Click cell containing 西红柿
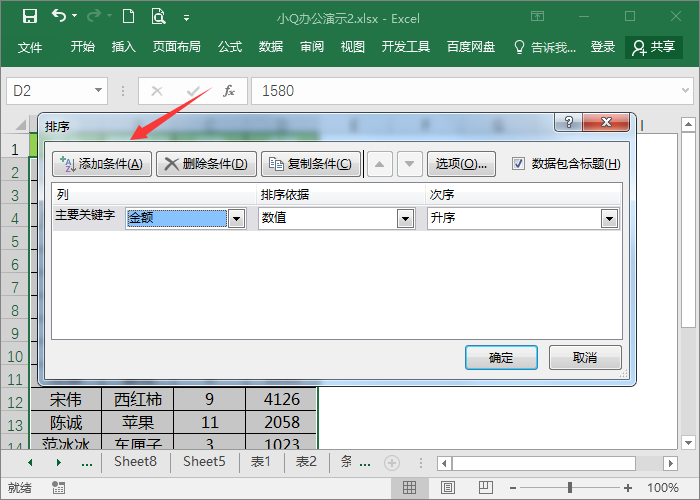Screen dimensions: 700x500 tap(138, 399)
